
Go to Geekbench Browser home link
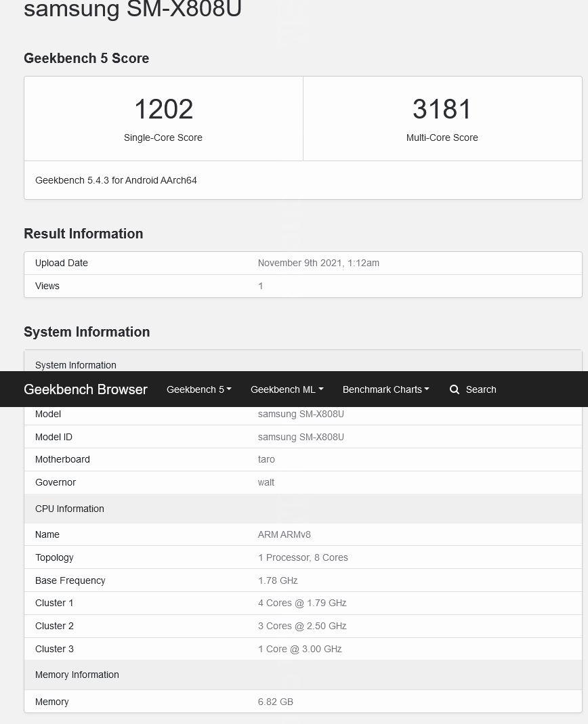85,389
